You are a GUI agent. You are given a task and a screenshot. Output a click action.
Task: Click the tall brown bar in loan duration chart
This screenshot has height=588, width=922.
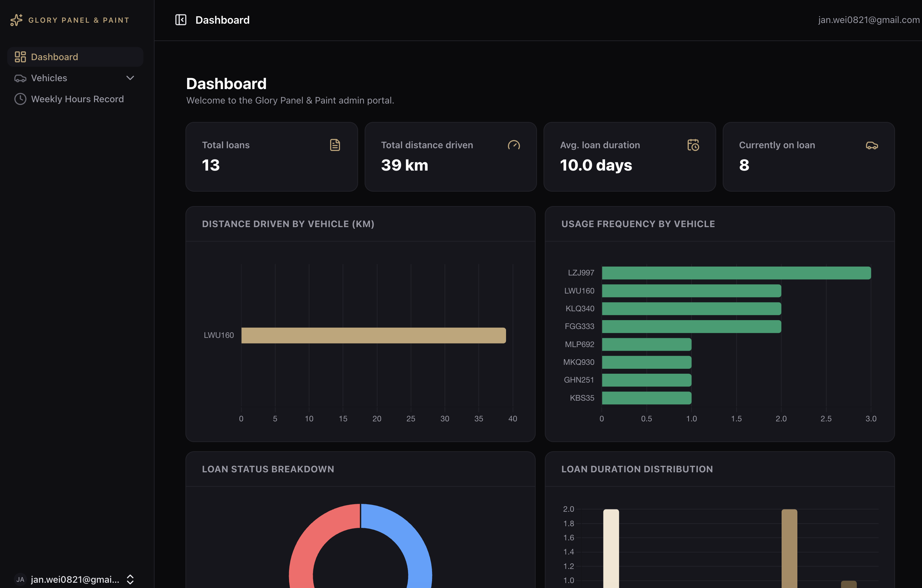789,549
